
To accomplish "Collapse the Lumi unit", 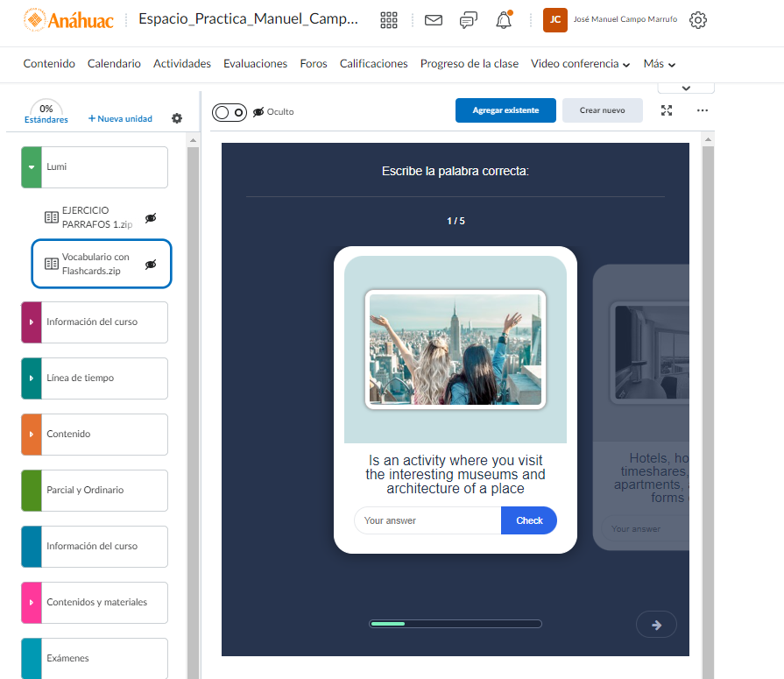I will pyautogui.click(x=32, y=167).
